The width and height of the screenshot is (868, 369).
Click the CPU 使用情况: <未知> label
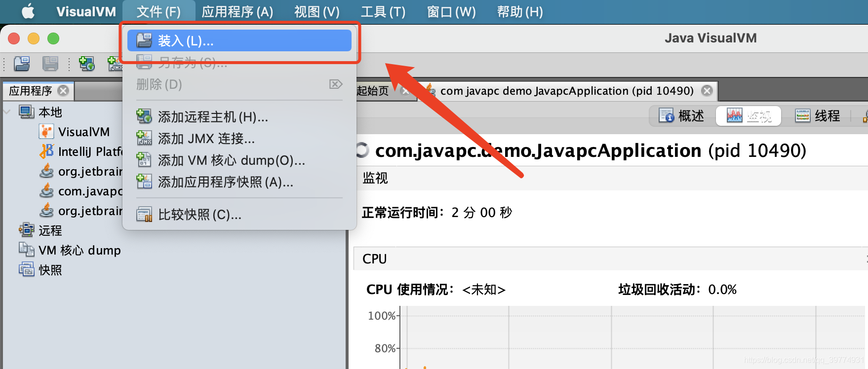(x=436, y=290)
